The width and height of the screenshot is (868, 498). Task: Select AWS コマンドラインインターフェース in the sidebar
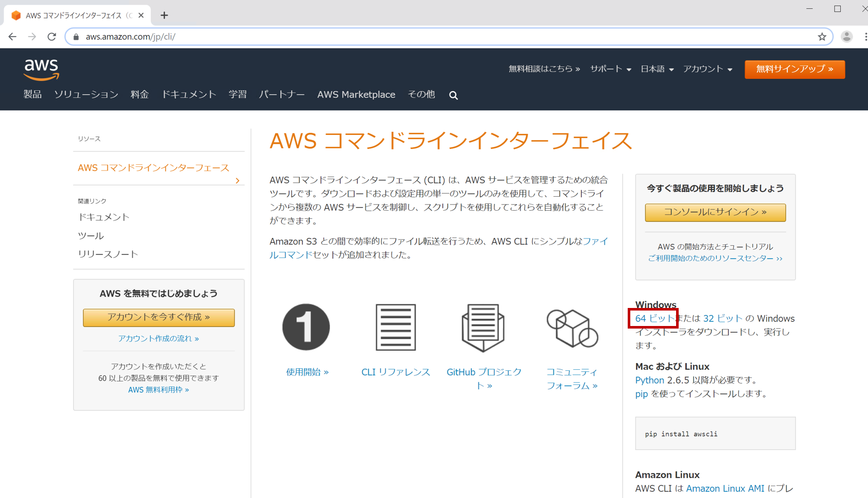153,168
